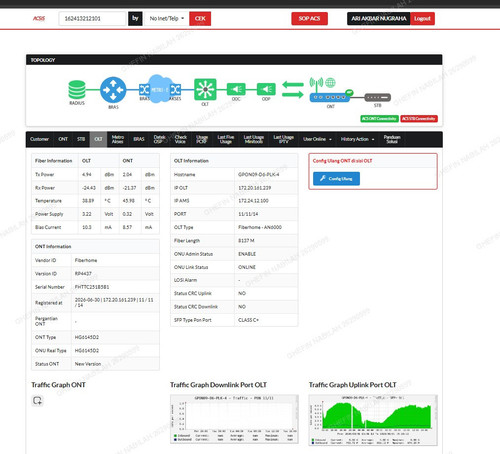Open the Uplink Port OLT traffic graph
500x454 pixels.
pos(373,420)
